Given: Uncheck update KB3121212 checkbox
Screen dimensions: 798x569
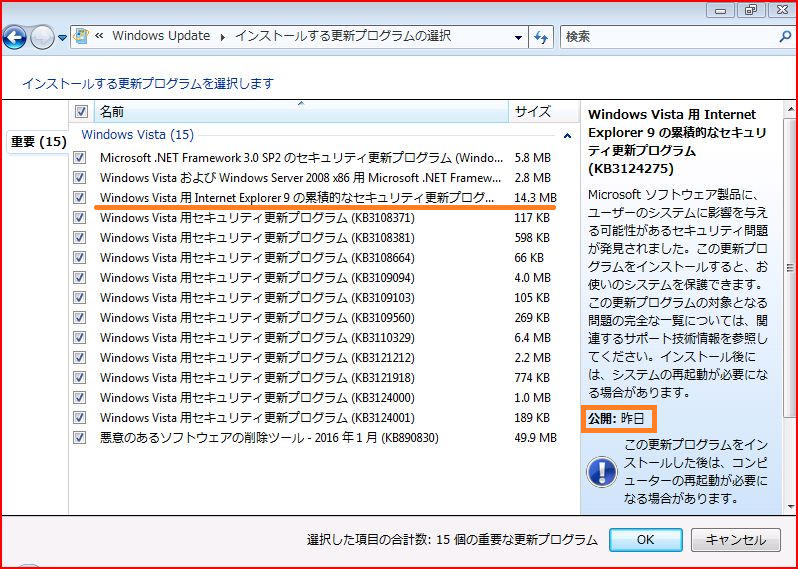Looking at the screenshot, I should [x=79, y=357].
